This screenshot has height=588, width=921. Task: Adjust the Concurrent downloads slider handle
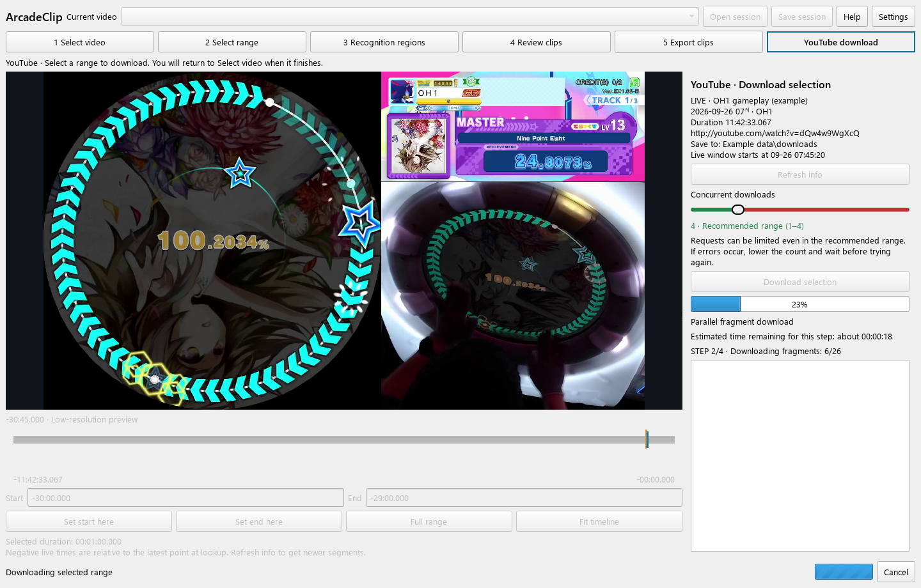[x=738, y=210]
